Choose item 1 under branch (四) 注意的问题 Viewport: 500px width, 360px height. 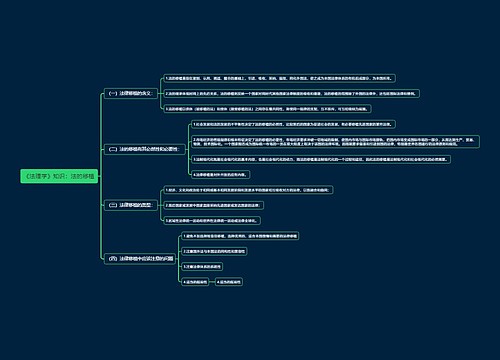click(x=240, y=236)
